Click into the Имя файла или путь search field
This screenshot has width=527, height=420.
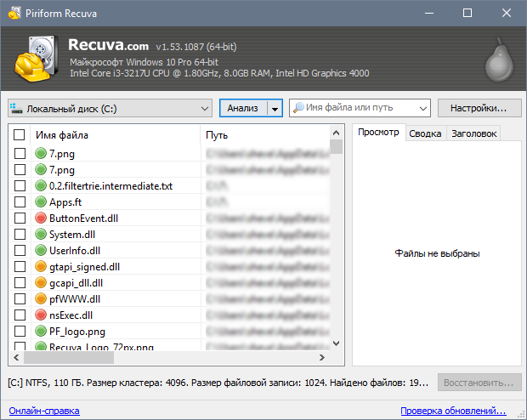(360, 108)
